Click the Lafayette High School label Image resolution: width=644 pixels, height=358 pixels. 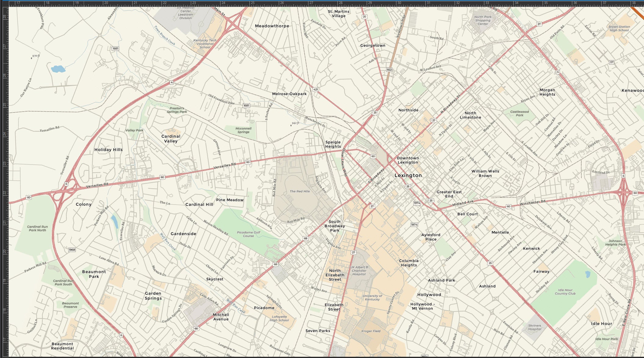tap(279, 319)
